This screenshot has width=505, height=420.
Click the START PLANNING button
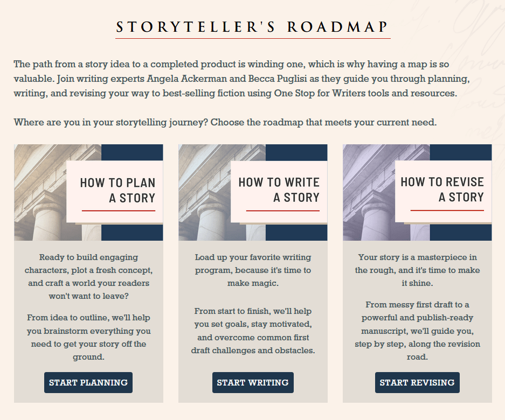click(x=88, y=382)
